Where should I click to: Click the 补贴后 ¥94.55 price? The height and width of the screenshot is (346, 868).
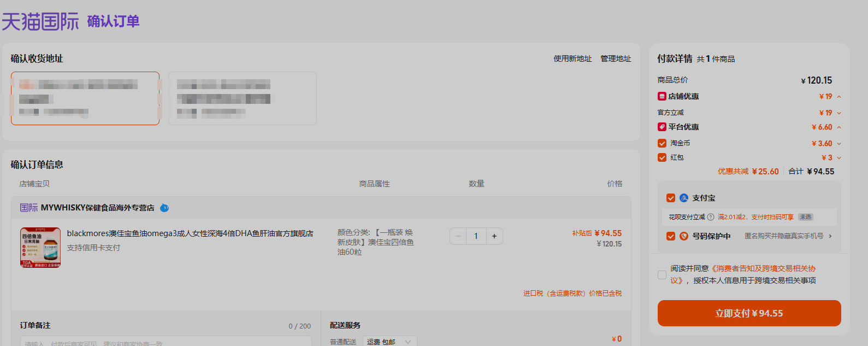point(597,233)
